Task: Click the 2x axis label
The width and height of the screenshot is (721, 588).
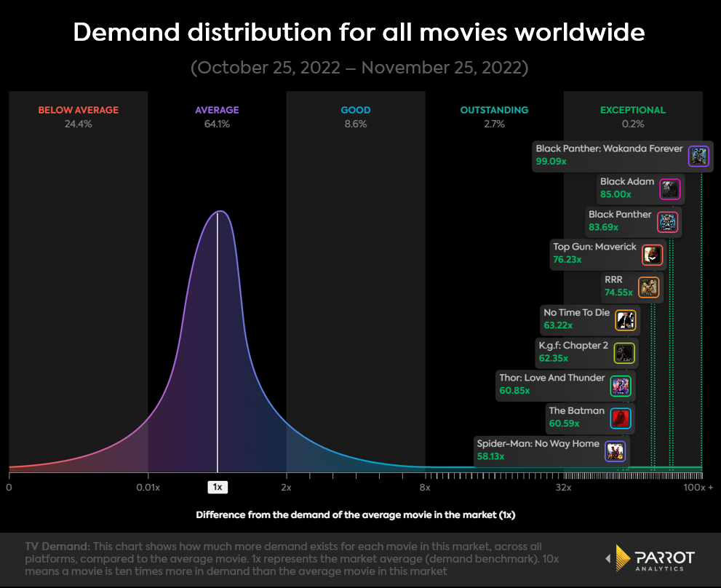Action: [286, 488]
